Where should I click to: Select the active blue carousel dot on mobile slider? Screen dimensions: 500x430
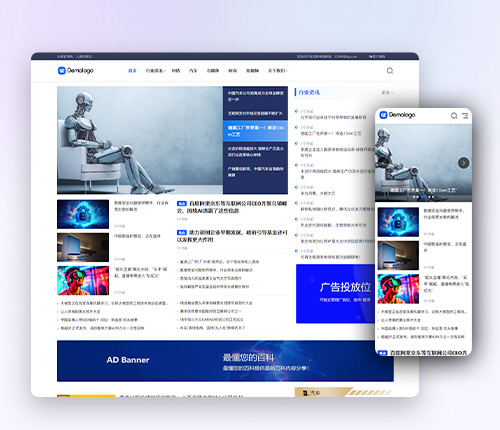point(424,197)
